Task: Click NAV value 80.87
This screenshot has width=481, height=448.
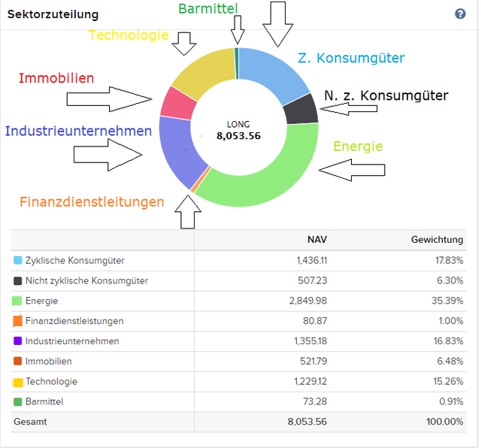Action: coord(315,321)
